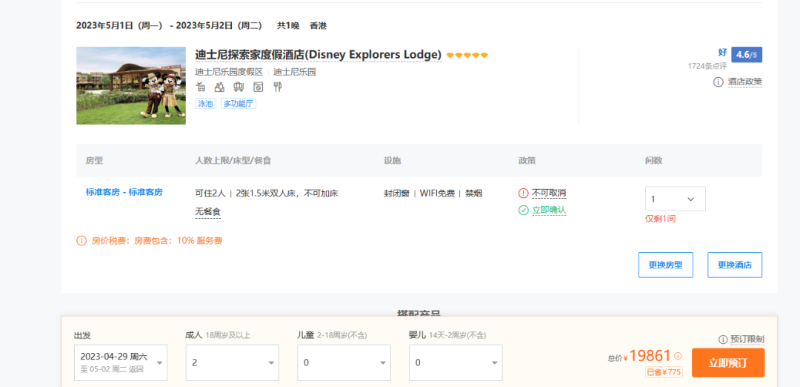Click the orange 立即预订 button

(x=728, y=363)
